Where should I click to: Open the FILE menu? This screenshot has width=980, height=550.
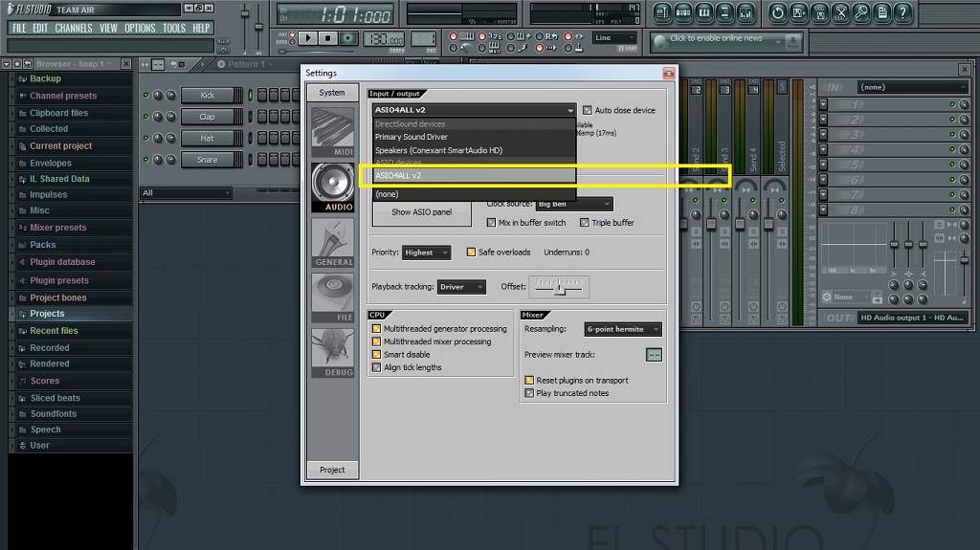pos(19,28)
